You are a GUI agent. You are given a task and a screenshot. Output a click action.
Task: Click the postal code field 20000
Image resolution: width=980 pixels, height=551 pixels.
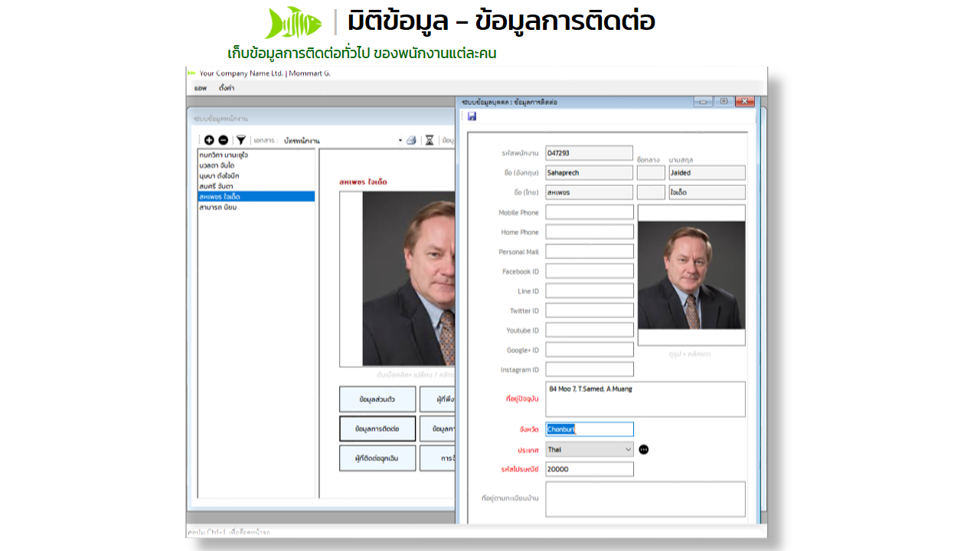(x=590, y=469)
